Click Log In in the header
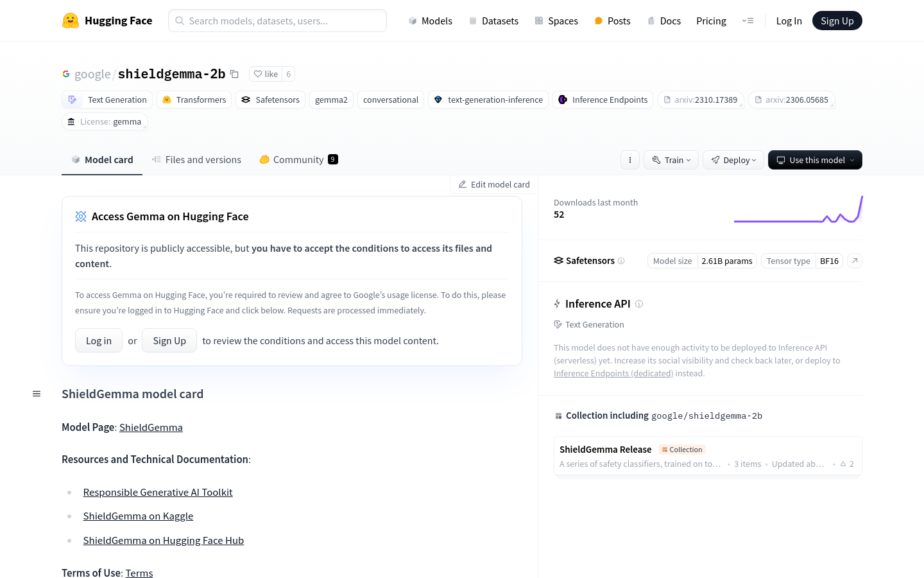 click(789, 21)
